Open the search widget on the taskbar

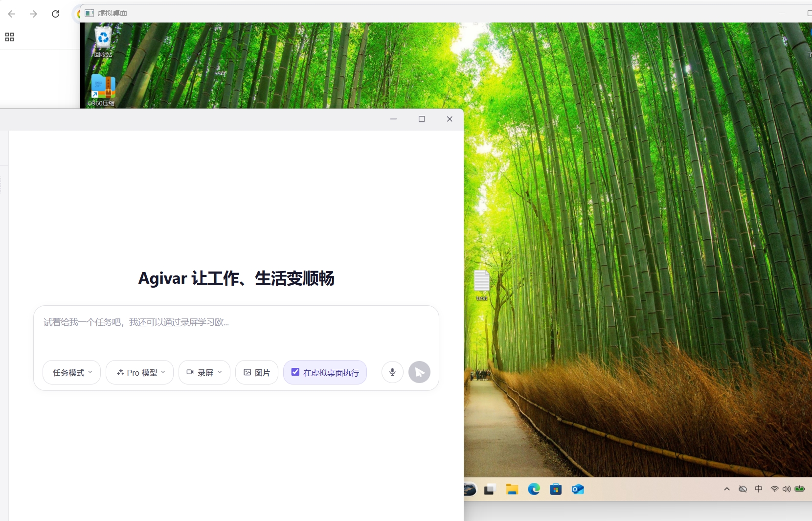(470, 489)
